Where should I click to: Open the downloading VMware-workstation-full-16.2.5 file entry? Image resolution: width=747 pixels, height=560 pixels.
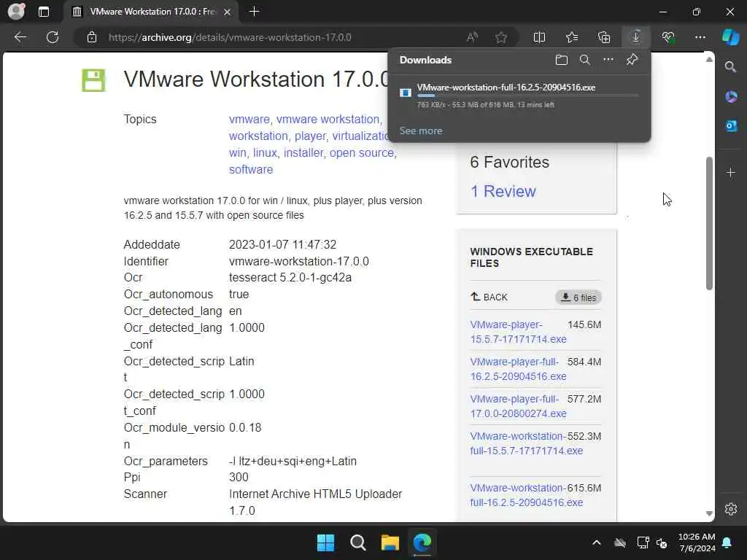tap(519, 96)
